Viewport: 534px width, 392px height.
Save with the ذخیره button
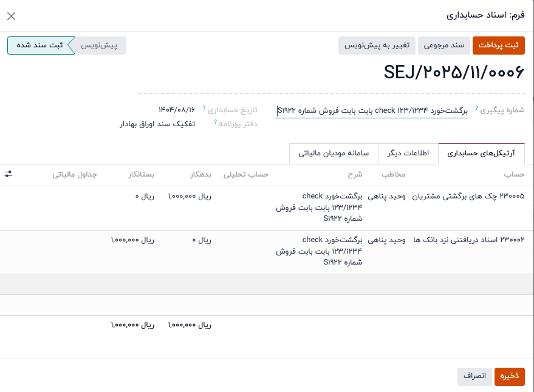coord(509,376)
